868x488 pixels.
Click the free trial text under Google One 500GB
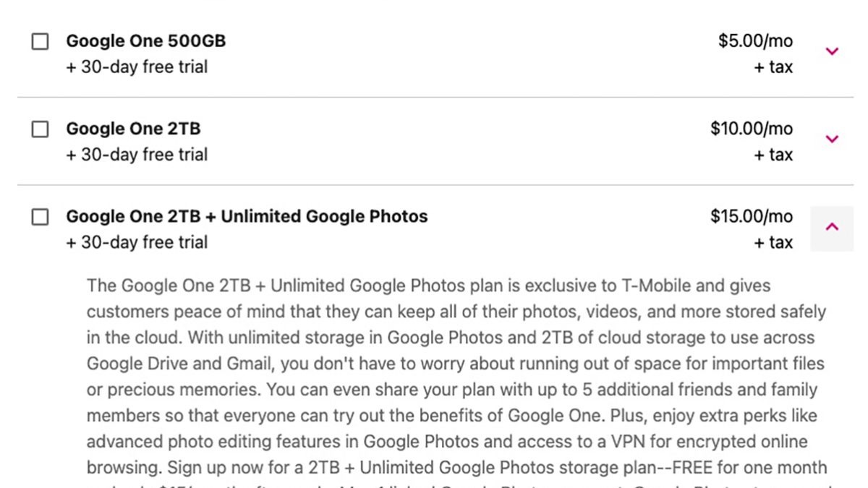click(x=137, y=67)
